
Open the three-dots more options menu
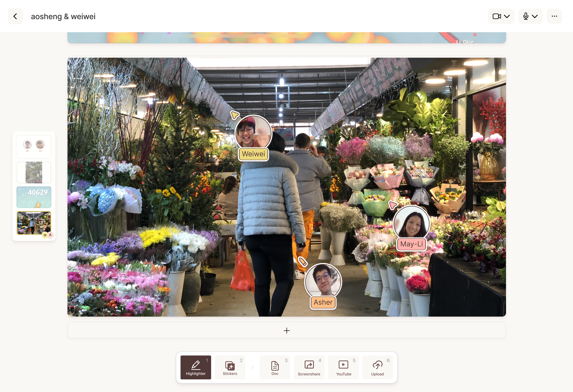(x=554, y=16)
